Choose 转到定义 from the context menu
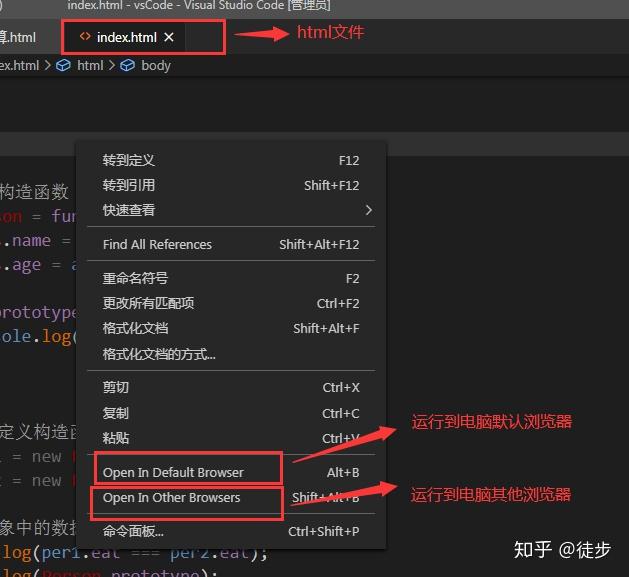 (231, 161)
